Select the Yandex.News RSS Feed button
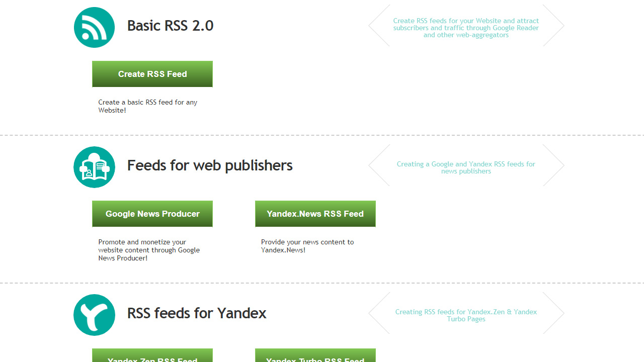Screen dimensions: 644x362 (x=315, y=214)
